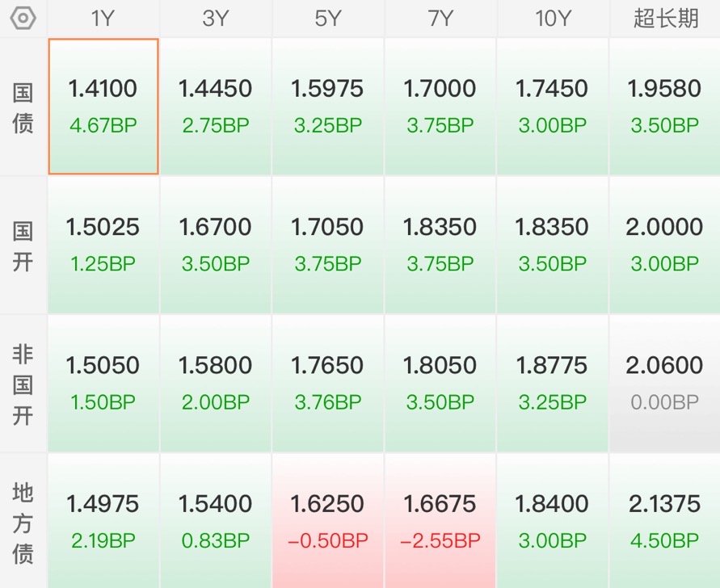The width and height of the screenshot is (720, 588).
Task: Click the 国债 row label
Action: (23, 107)
